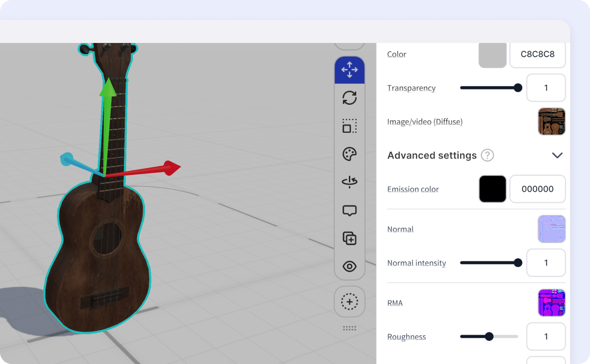Click the Transparency slider handle
The image size is (590, 364).
click(x=518, y=87)
